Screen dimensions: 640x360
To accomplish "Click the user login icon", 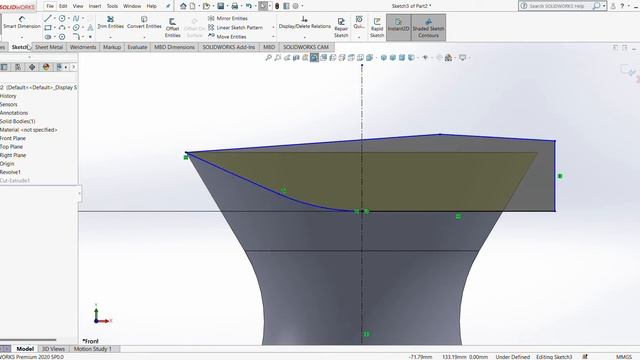I will tap(613, 6).
